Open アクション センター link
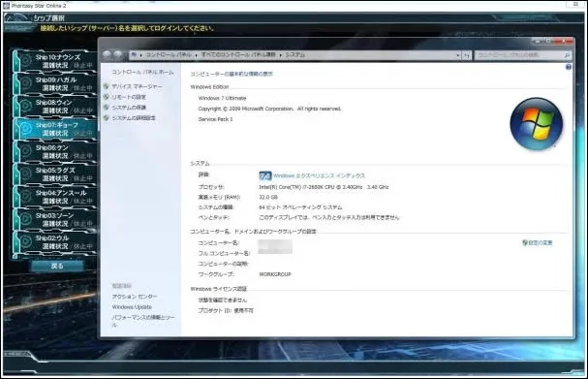Image resolution: width=588 pixels, height=379 pixels. pos(135,297)
